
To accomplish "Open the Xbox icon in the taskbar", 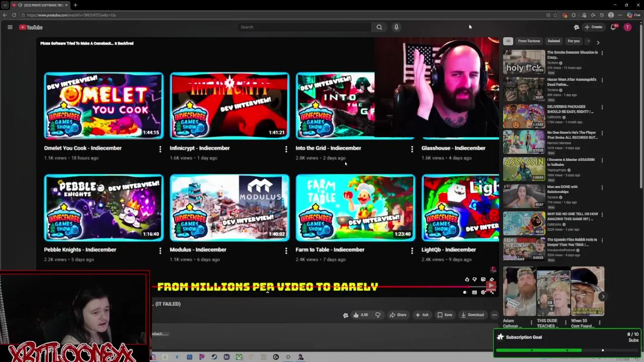I will (x=239, y=357).
